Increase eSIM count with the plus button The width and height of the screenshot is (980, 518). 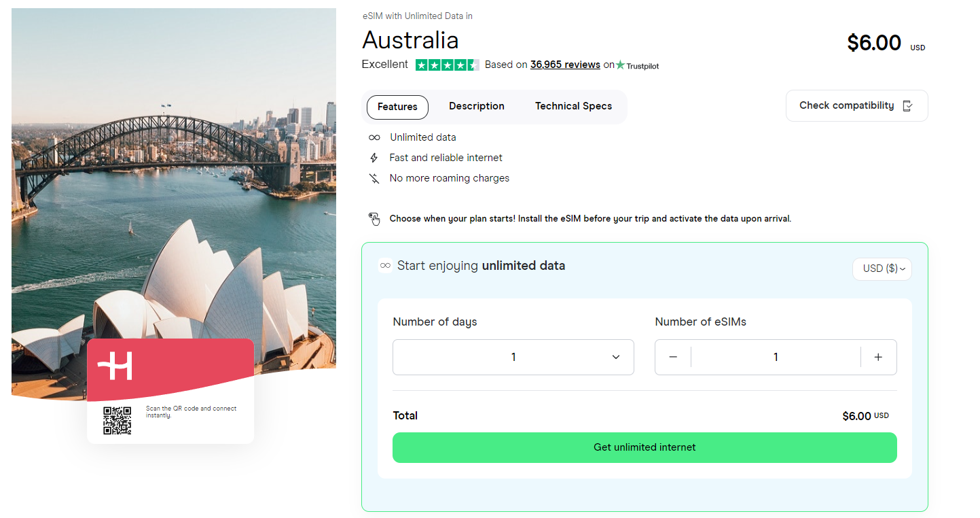[x=878, y=357]
